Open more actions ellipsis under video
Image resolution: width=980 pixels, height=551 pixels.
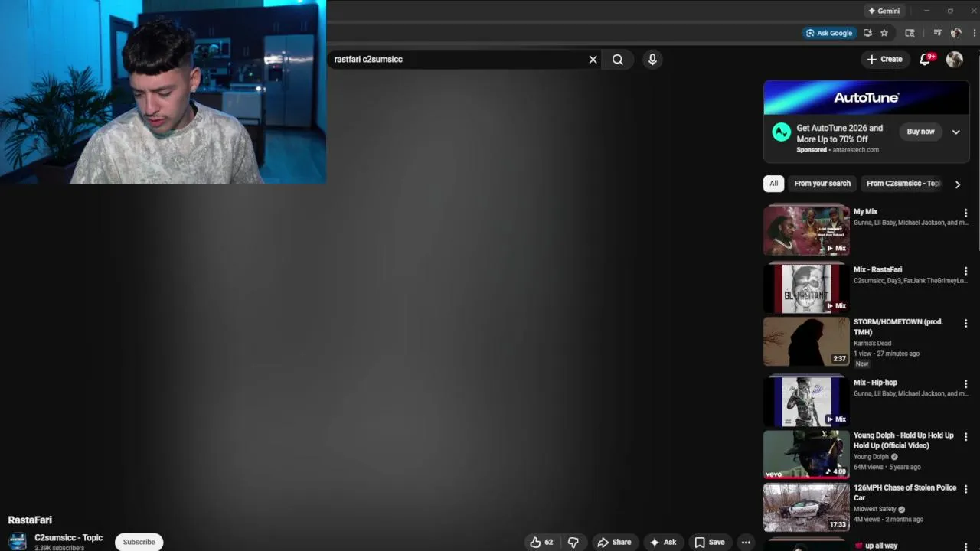click(x=746, y=542)
